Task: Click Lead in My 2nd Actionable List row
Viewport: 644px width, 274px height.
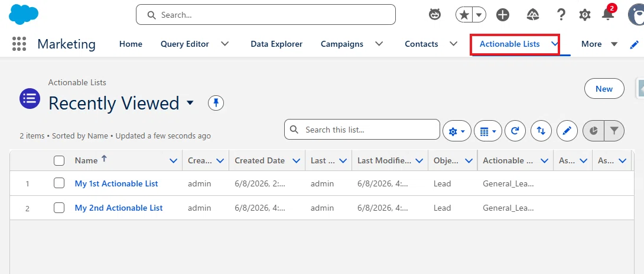Action: [x=443, y=208]
